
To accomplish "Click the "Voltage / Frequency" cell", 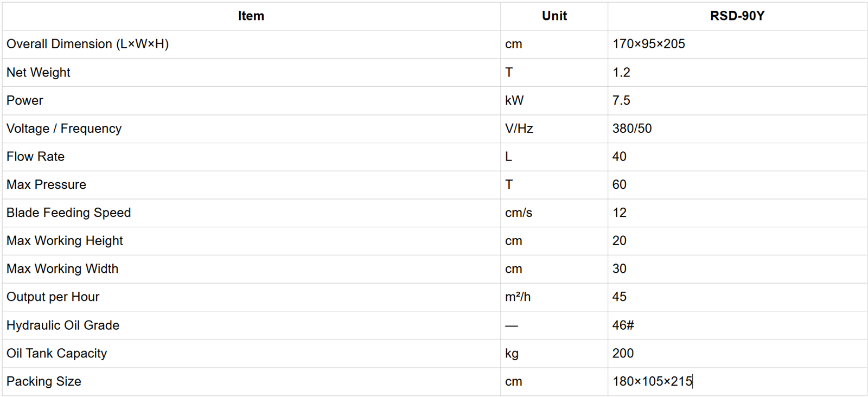I will [x=64, y=129].
